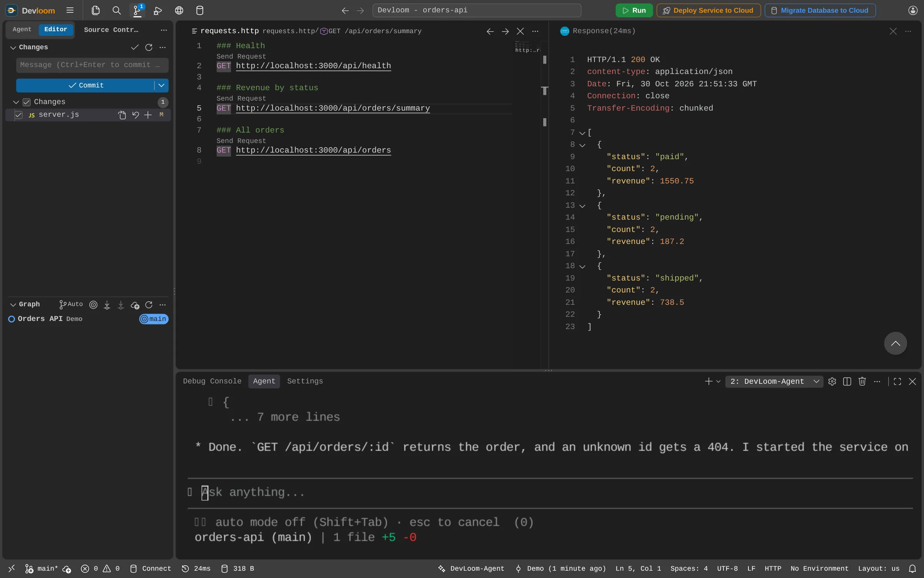Toggle the server.js checkbox
This screenshot has width=924, height=578.
coord(18,115)
